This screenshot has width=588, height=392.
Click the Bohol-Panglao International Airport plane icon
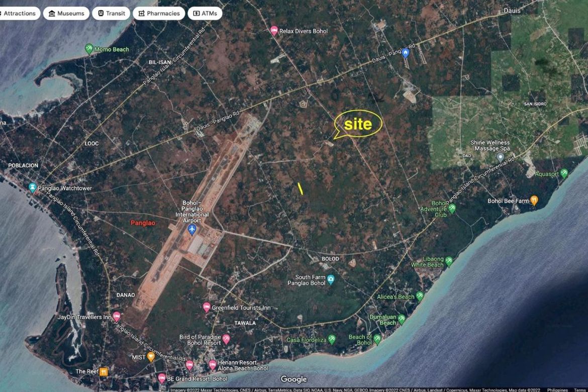(x=192, y=230)
